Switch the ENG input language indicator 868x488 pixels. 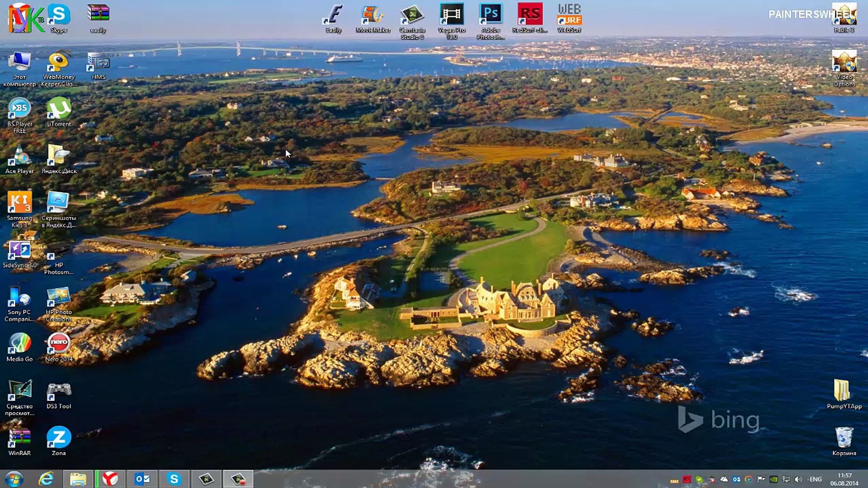816,479
